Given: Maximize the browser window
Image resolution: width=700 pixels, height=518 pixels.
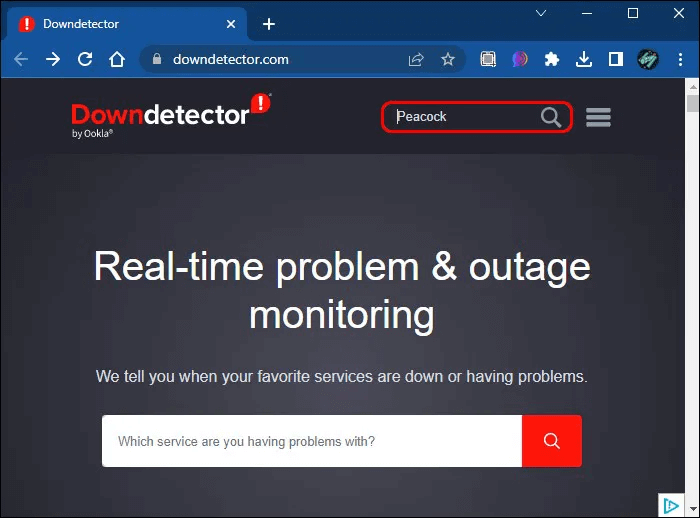Looking at the screenshot, I should pyautogui.click(x=633, y=13).
